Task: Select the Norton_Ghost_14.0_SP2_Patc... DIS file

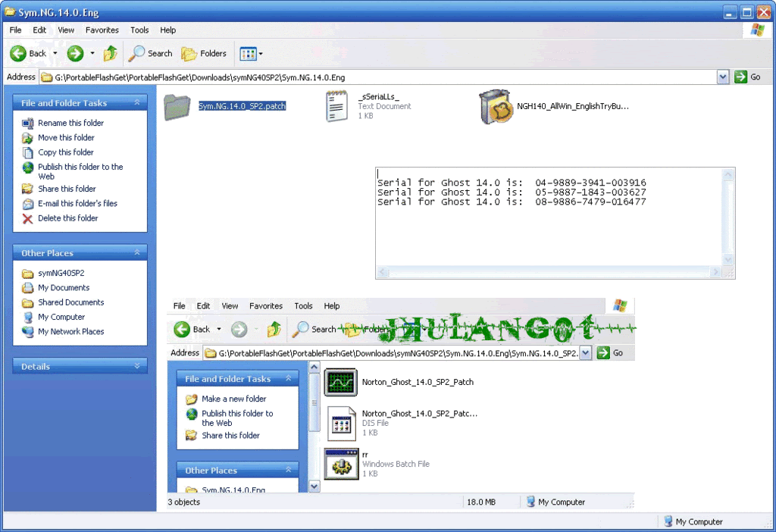Action: (x=401, y=423)
